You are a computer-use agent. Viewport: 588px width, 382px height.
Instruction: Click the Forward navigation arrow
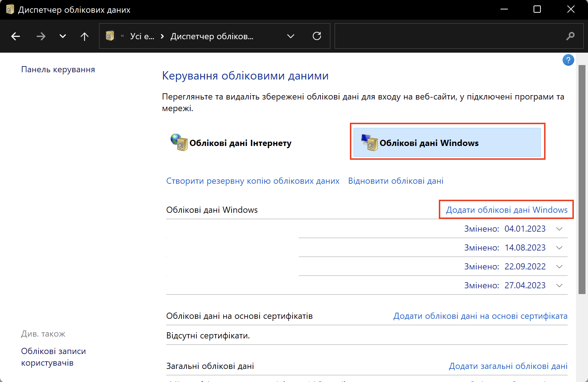tap(41, 36)
